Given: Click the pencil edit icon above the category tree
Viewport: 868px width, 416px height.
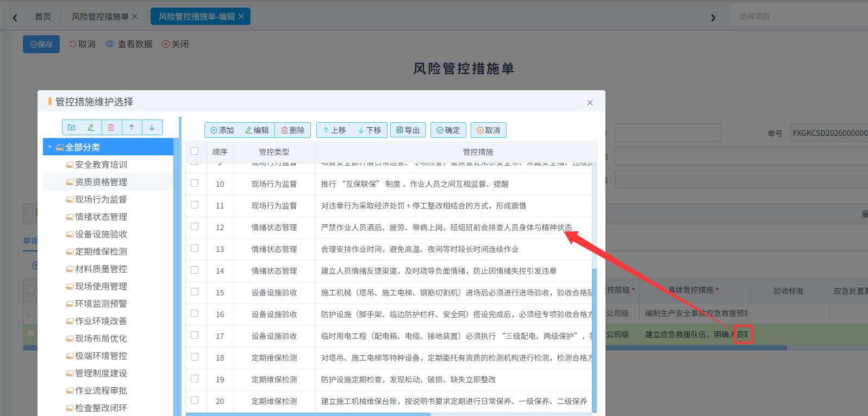Looking at the screenshot, I should pos(91,128).
